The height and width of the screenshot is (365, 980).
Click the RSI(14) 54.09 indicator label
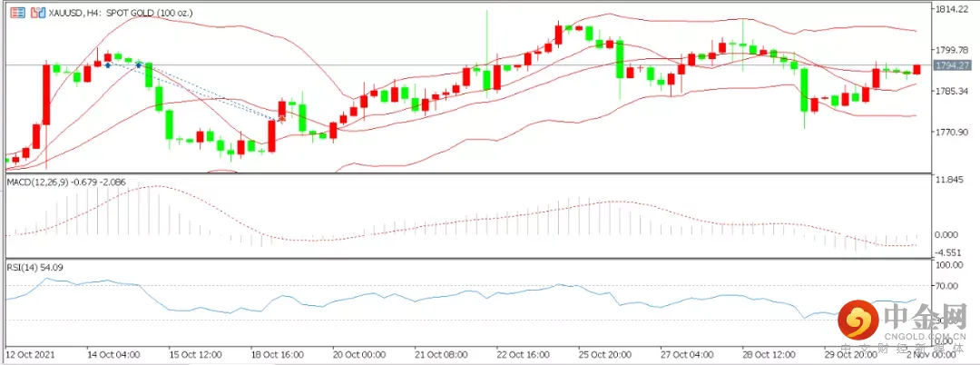click(34, 267)
